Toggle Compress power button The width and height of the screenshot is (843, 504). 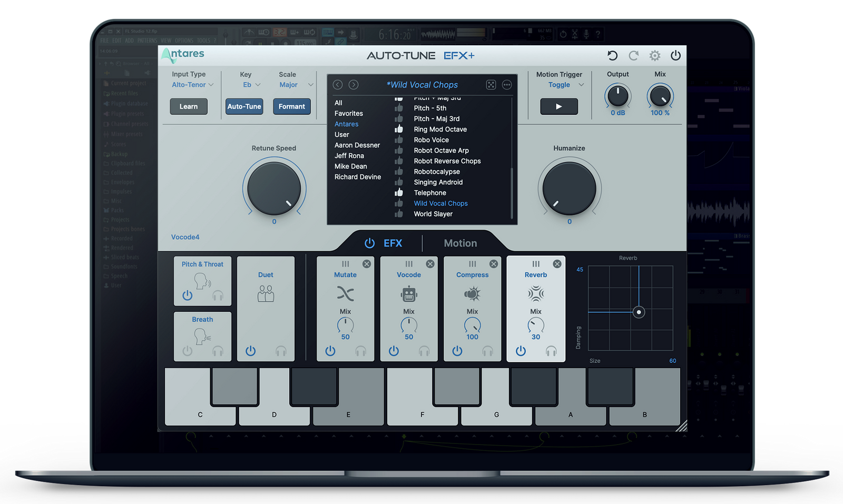457,351
